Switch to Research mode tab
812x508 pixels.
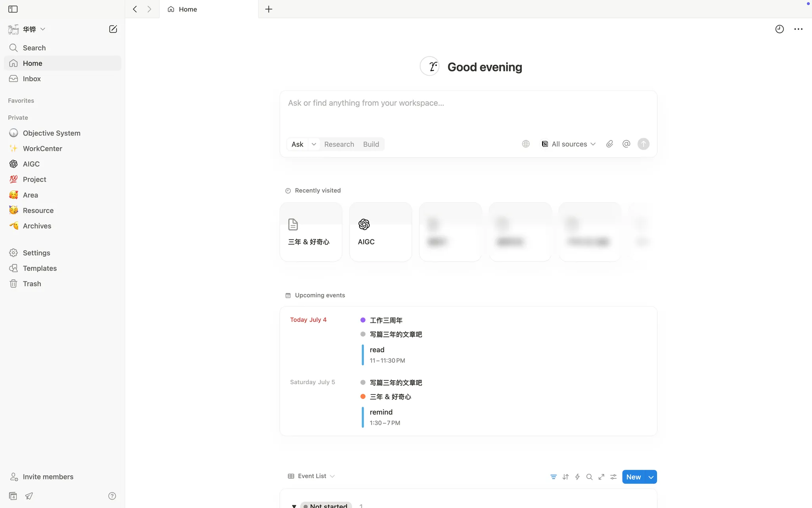click(x=339, y=144)
